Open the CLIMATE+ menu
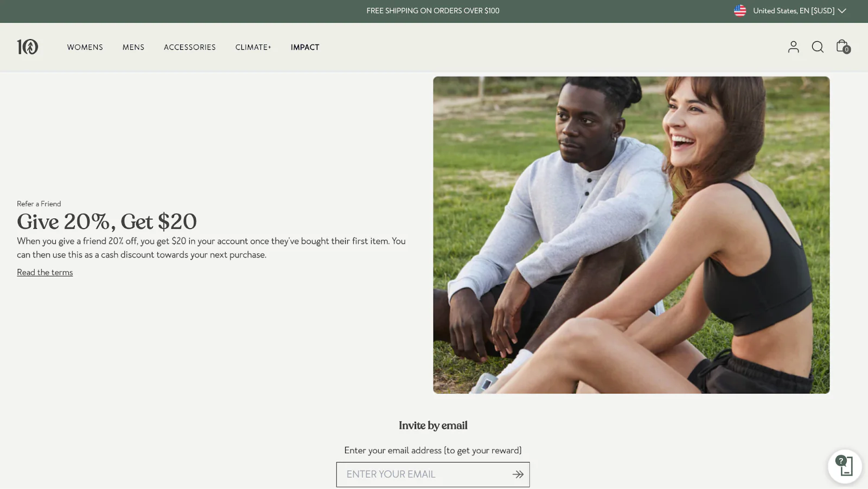868x489 pixels. [253, 47]
